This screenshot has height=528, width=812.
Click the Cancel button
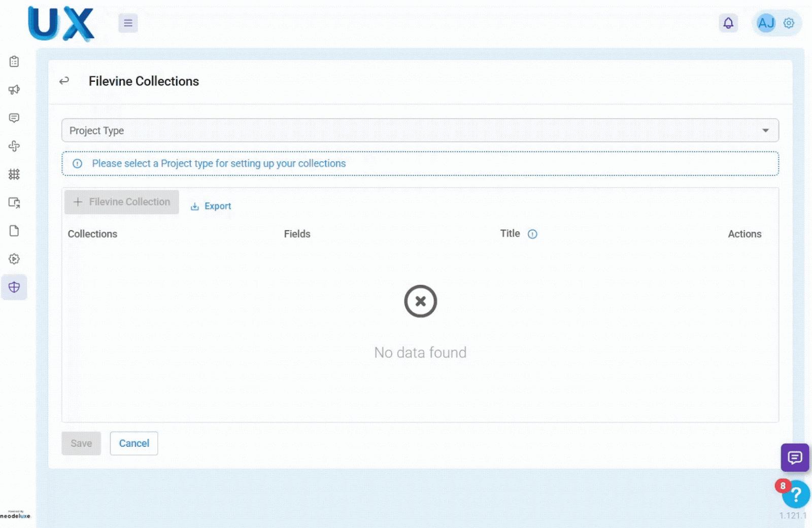pos(134,443)
